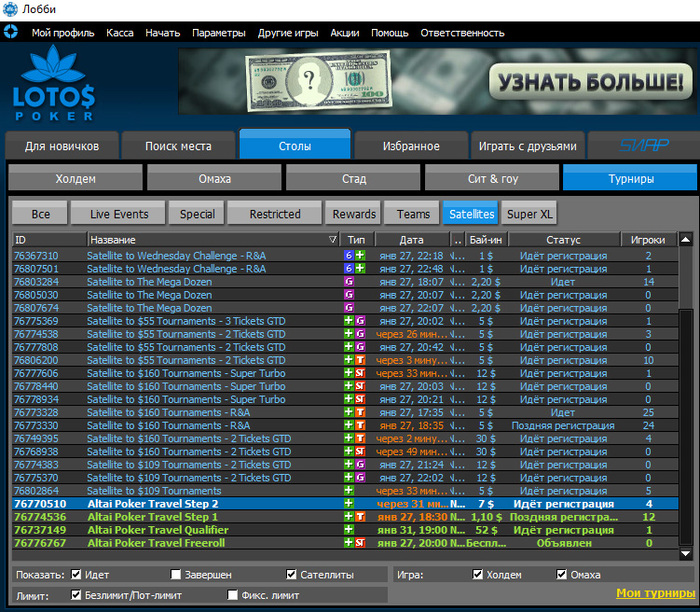Toggle the Холдем game checkbox
700x612 pixels.
pos(478,574)
